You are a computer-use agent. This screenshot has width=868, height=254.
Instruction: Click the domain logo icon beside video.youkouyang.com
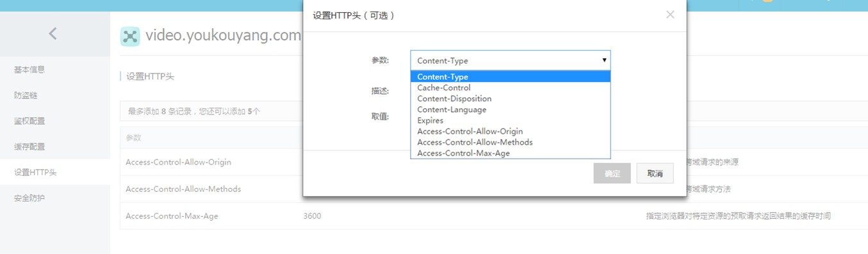tap(130, 36)
